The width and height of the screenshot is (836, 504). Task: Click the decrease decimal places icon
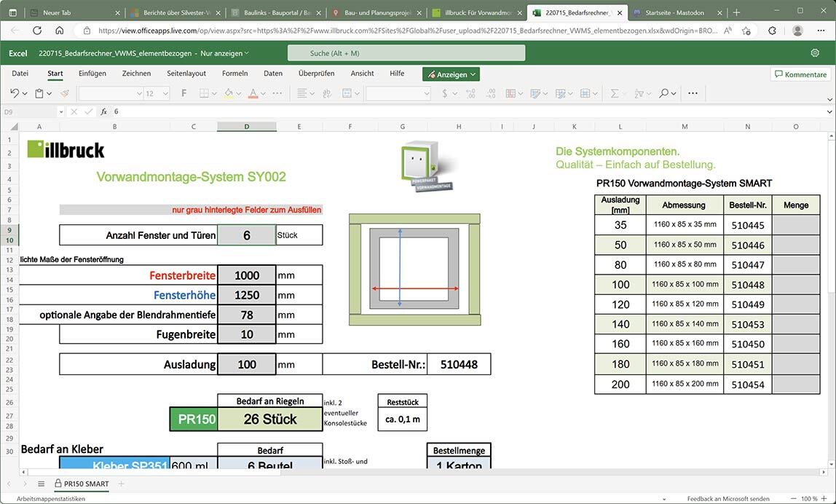[x=491, y=93]
